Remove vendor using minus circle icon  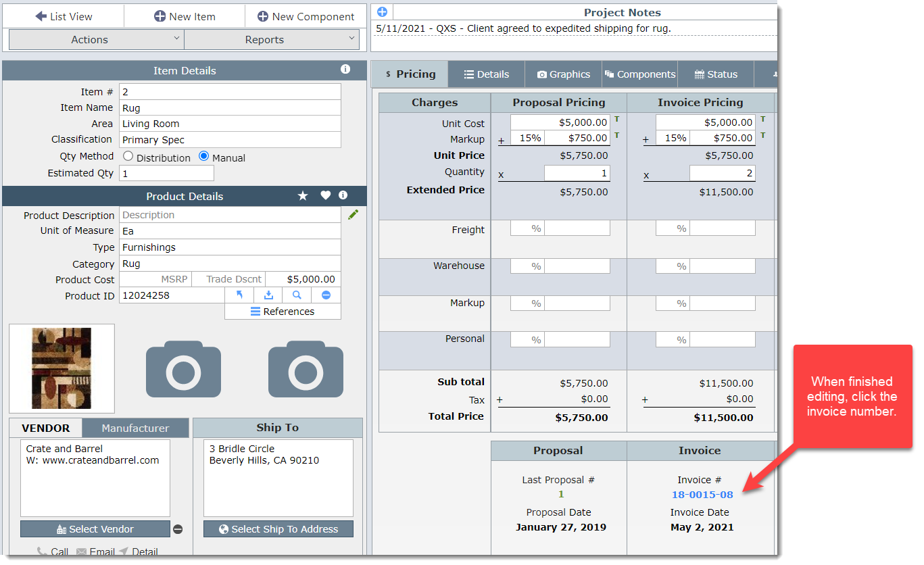pyautogui.click(x=178, y=529)
